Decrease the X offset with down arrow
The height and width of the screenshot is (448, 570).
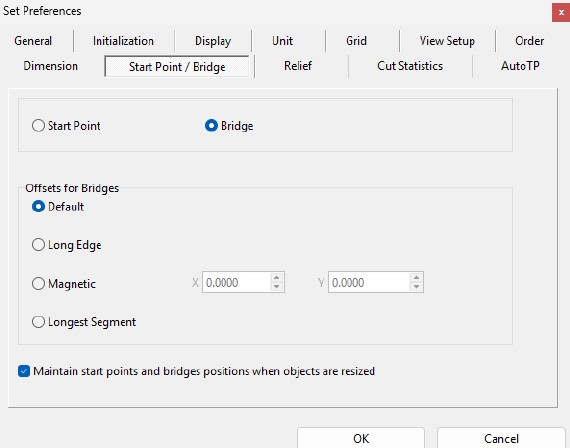click(x=276, y=287)
